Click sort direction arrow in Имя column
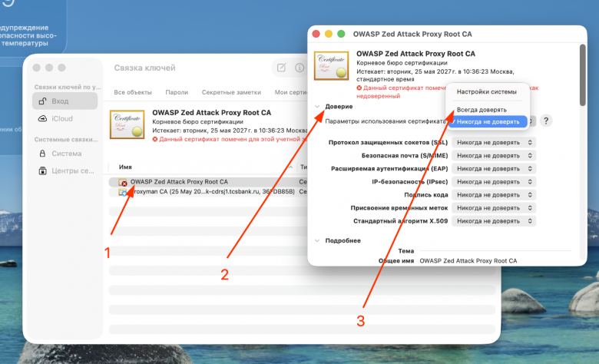The image size is (599, 364). [x=291, y=167]
